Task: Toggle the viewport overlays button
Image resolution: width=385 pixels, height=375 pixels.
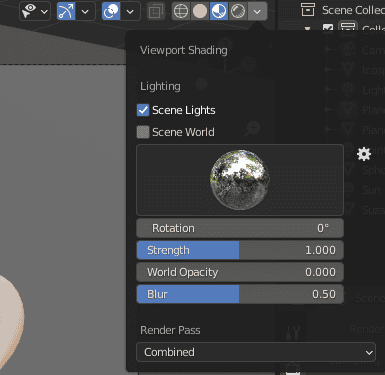Action: (x=111, y=11)
